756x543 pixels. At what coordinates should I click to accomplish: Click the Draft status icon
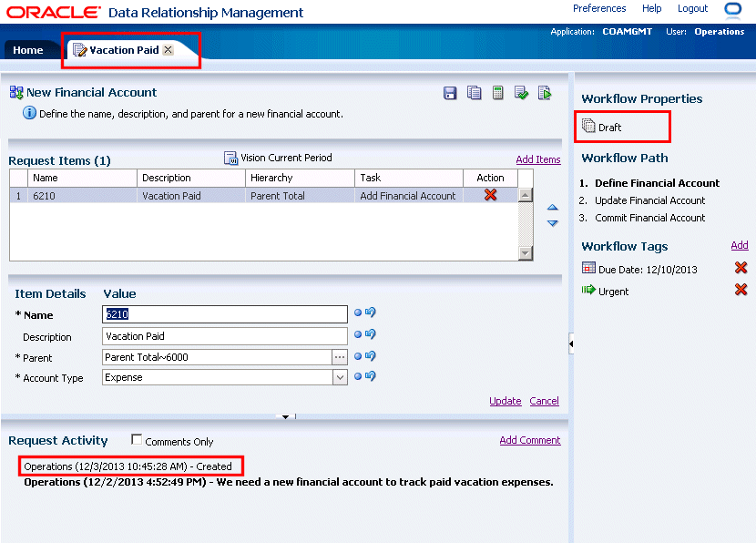pos(588,126)
